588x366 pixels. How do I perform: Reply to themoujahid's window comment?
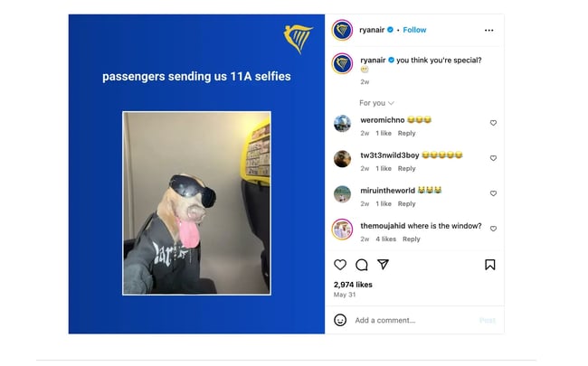click(412, 239)
